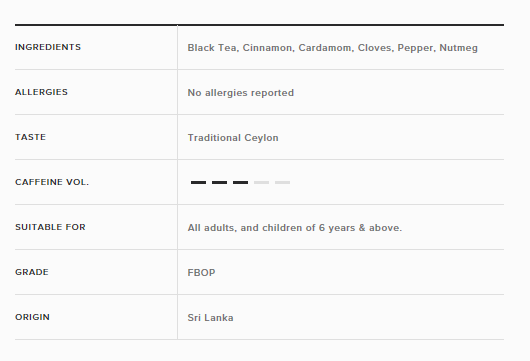Click the fifth light gray caffeine bar
The width and height of the screenshot is (530, 361).
[282, 183]
